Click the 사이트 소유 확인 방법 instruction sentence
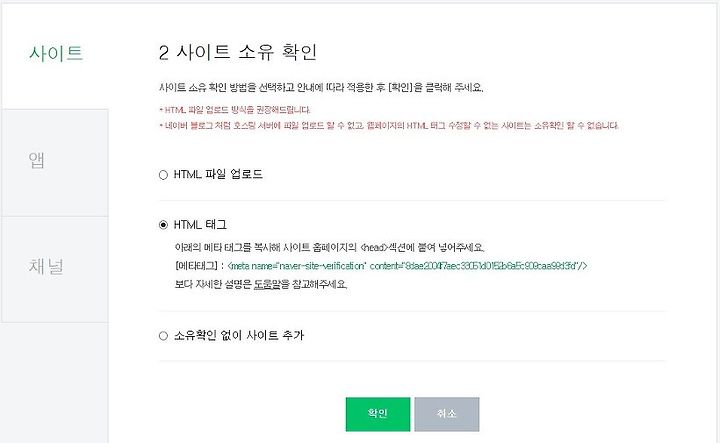 click(x=321, y=87)
